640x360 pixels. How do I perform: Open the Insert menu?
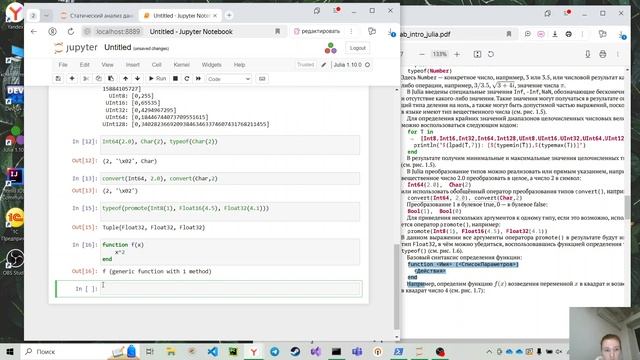pyautogui.click(x=133, y=65)
